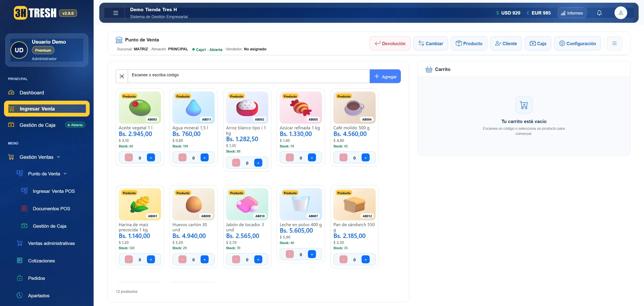
Task: Click the Devolución button
Action: point(390,43)
